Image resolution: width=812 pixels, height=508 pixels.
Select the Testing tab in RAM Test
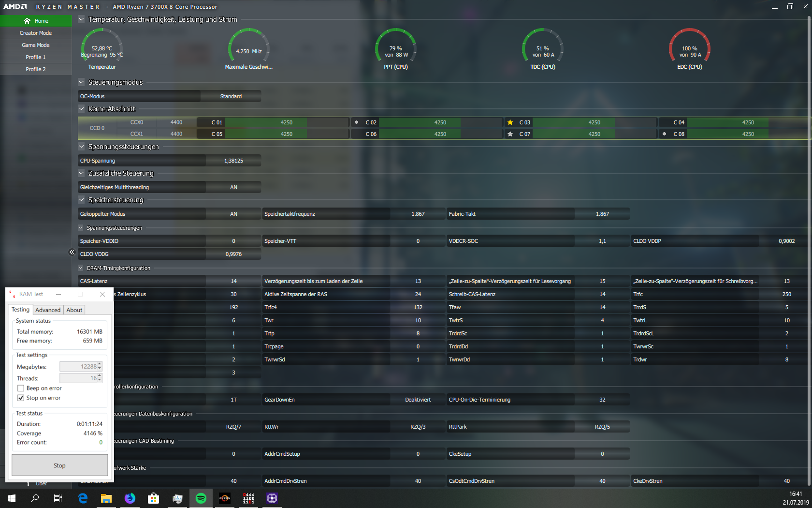pyautogui.click(x=21, y=310)
